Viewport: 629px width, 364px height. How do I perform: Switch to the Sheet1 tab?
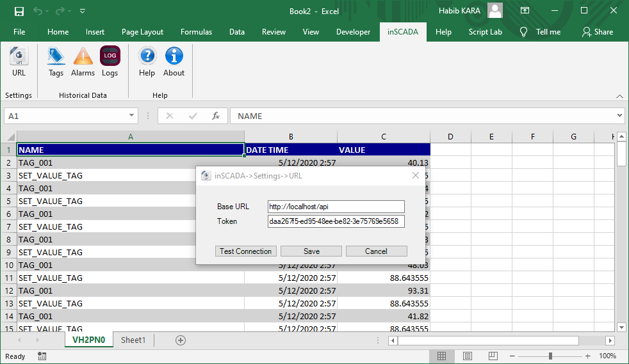[x=133, y=340]
